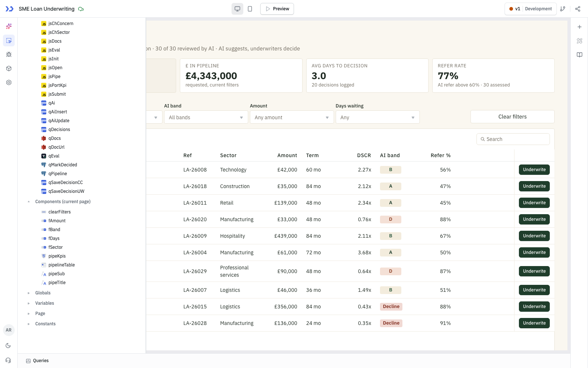Toggle dark mode moon icon

pyautogui.click(x=8, y=346)
